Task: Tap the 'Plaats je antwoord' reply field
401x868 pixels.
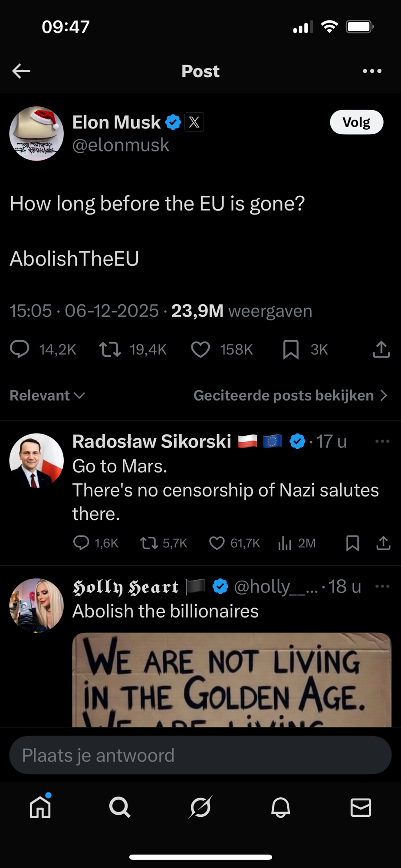Action: tap(200, 755)
